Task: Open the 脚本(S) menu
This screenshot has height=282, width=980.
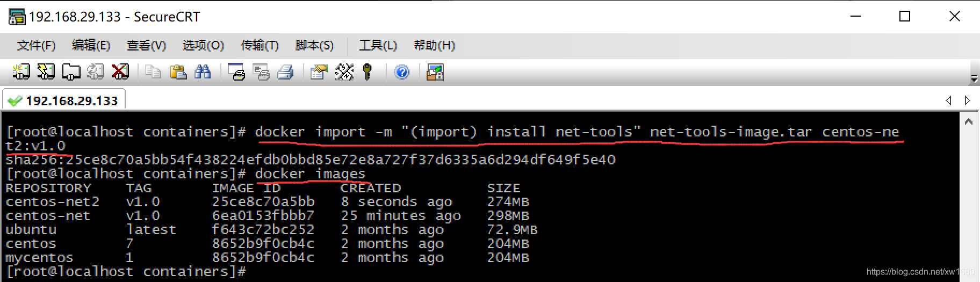Action: point(314,45)
